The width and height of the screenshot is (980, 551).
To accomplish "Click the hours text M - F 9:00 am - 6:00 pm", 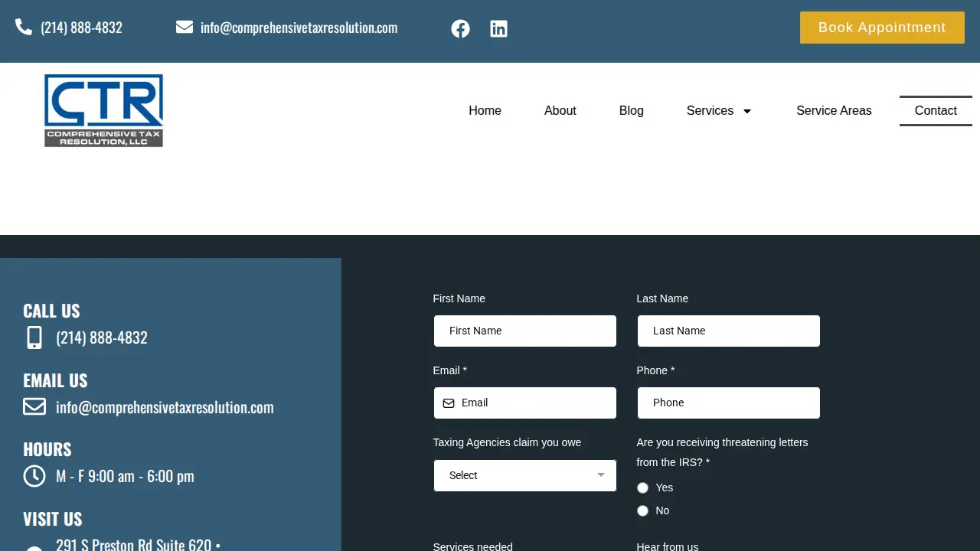I will [x=125, y=476].
